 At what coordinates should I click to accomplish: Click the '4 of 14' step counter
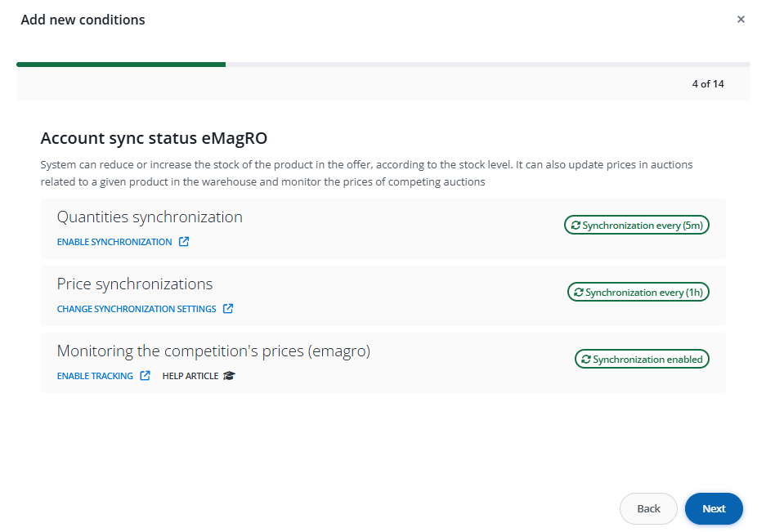(x=707, y=83)
